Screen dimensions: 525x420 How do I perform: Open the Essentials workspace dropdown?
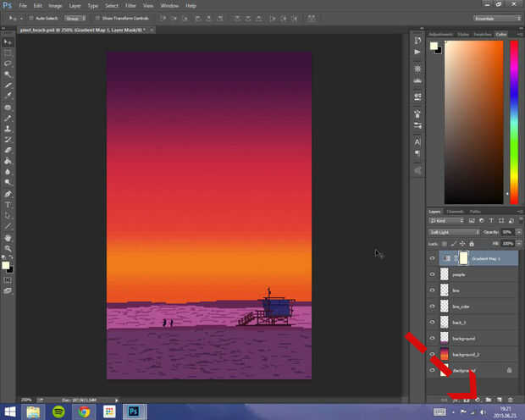tap(495, 18)
